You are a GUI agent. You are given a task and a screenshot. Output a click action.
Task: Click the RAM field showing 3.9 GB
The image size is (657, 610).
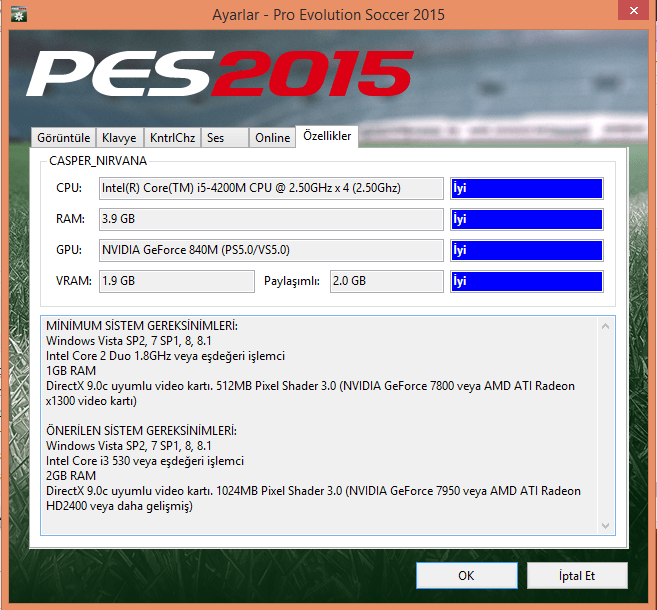coord(271,219)
